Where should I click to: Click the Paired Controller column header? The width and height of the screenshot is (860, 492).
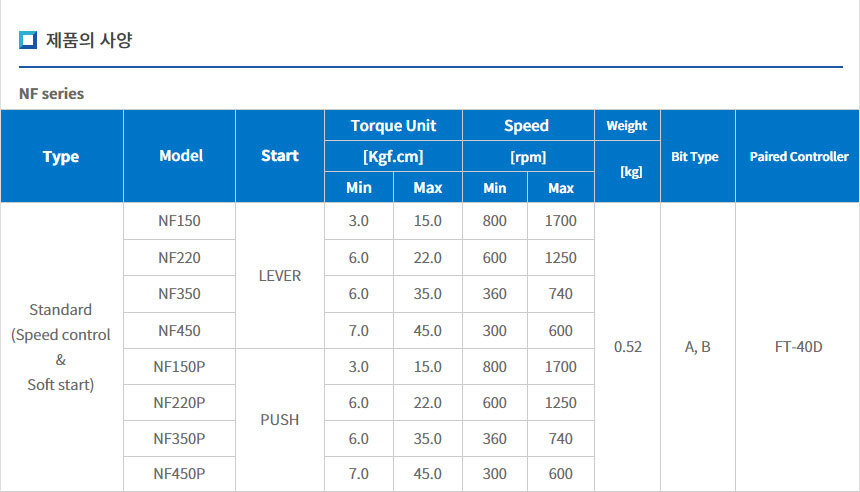click(798, 156)
